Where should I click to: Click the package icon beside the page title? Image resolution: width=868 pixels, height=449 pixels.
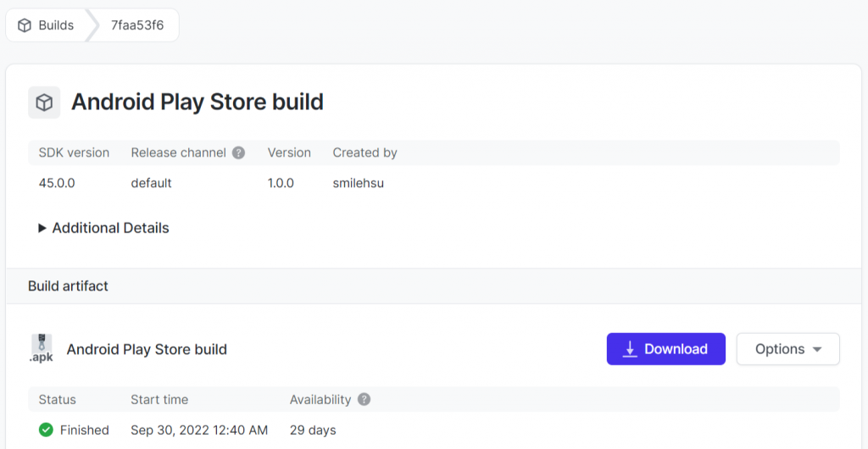coord(44,103)
